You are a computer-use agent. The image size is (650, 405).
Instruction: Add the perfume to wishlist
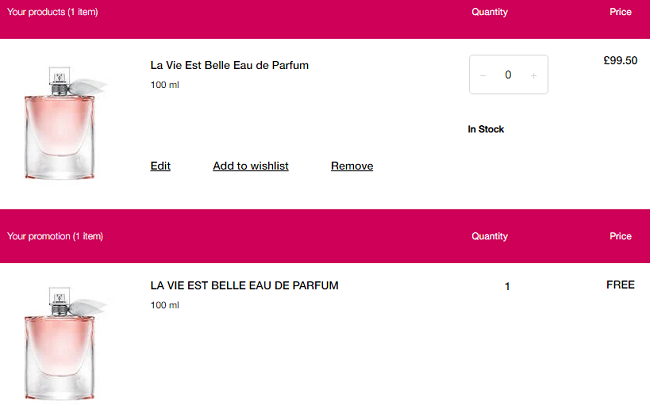tap(250, 166)
